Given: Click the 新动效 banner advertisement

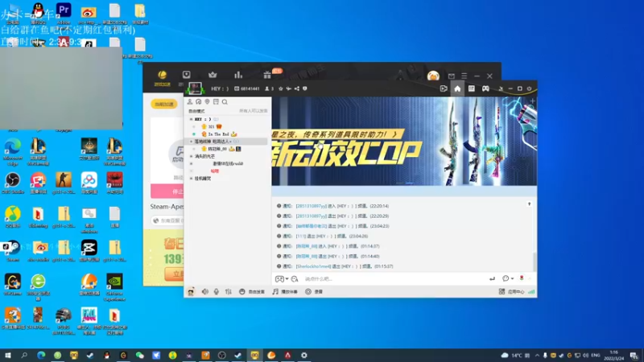Looking at the screenshot, I should click(x=404, y=142).
